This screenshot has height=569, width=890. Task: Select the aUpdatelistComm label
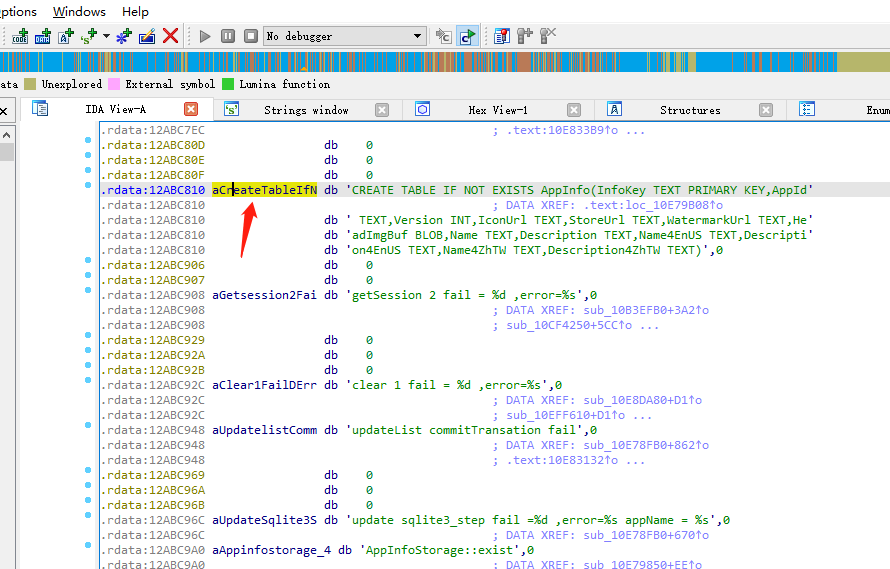(x=265, y=430)
